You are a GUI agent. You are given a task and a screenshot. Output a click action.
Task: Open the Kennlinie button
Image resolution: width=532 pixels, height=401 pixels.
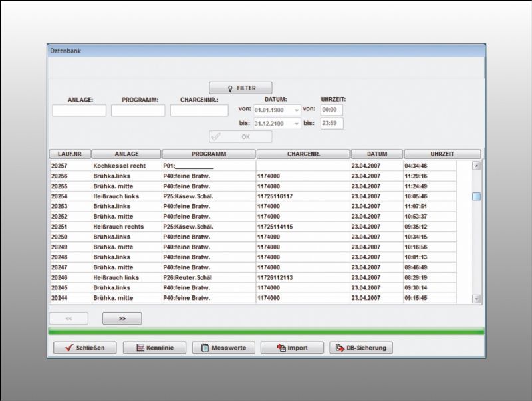click(x=154, y=348)
